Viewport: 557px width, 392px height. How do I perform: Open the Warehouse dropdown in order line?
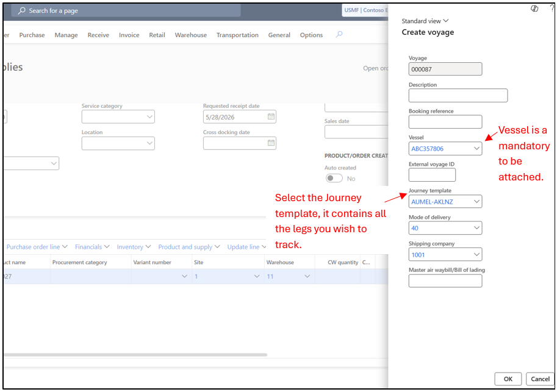[x=307, y=276]
